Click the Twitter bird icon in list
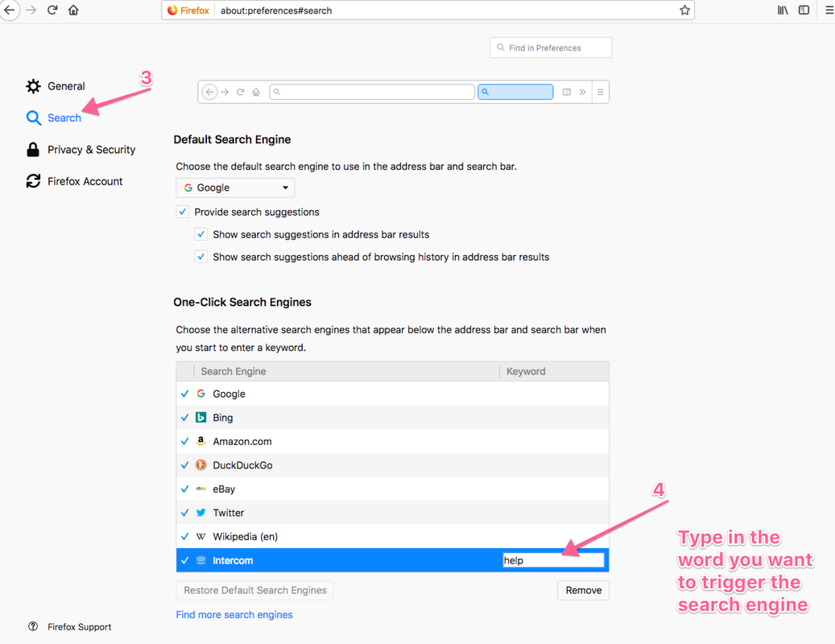This screenshot has height=644, width=835. pos(200,513)
